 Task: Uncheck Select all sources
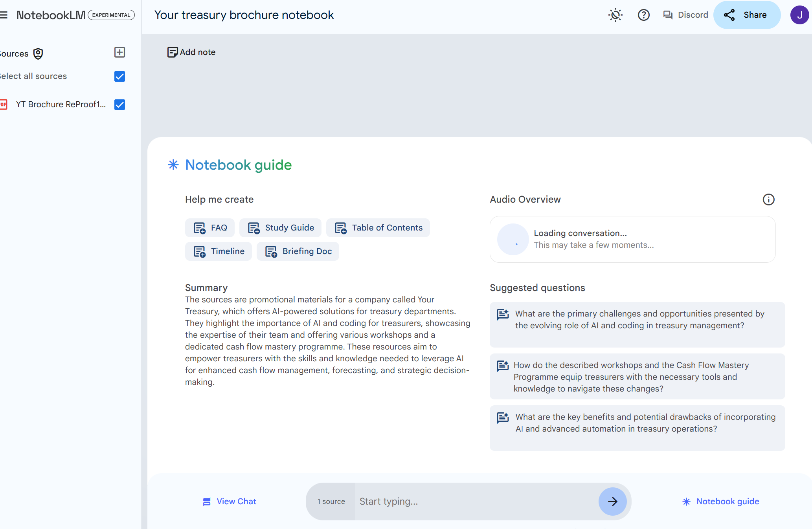(119, 76)
